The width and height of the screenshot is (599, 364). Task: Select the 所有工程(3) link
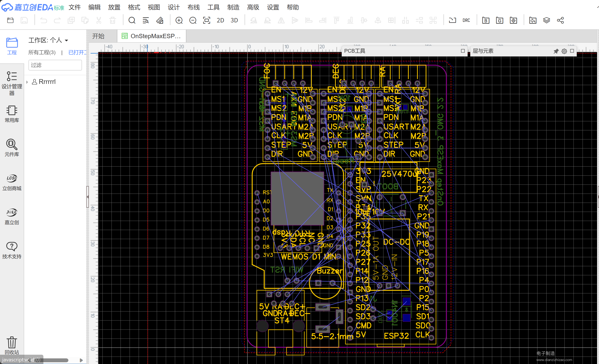42,52
